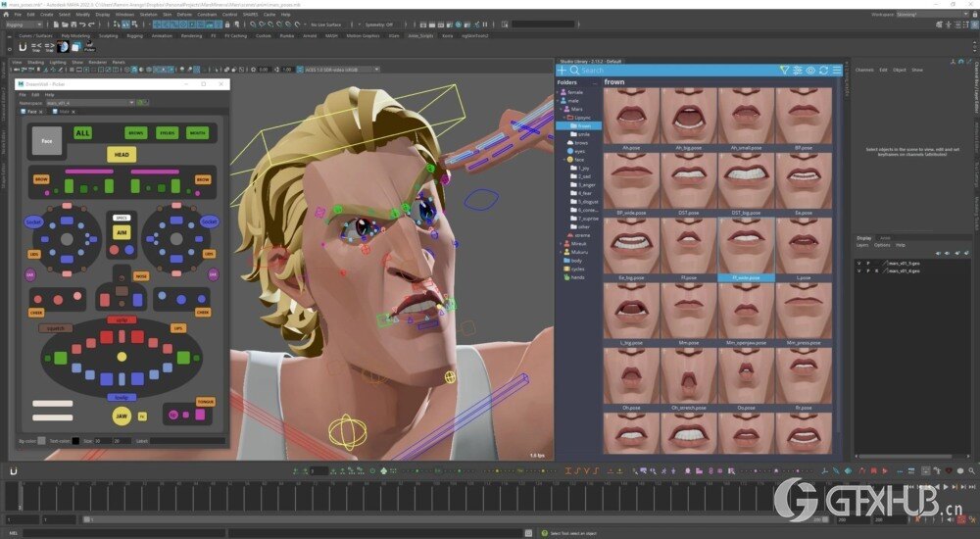The width and height of the screenshot is (980, 539).
Task: Click the eye view icon in Studio Library toolbar
Action: pos(810,70)
